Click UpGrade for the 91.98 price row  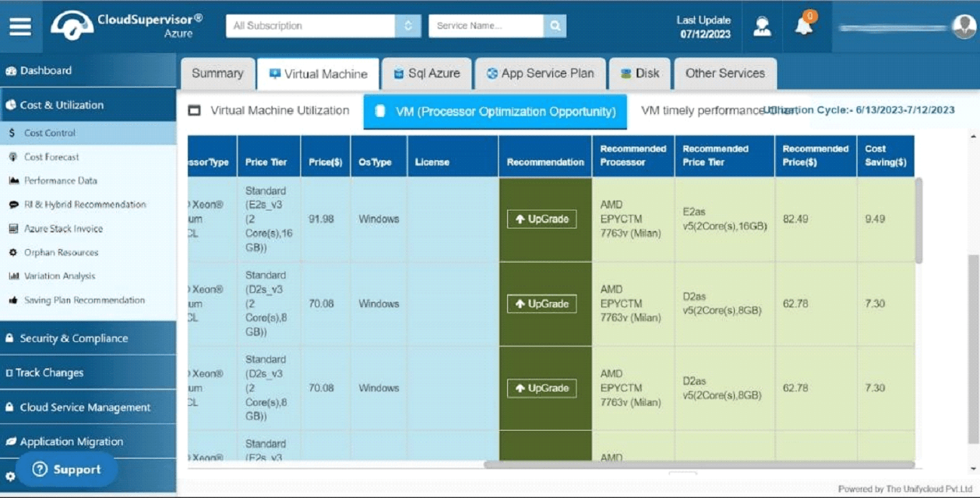(x=542, y=220)
